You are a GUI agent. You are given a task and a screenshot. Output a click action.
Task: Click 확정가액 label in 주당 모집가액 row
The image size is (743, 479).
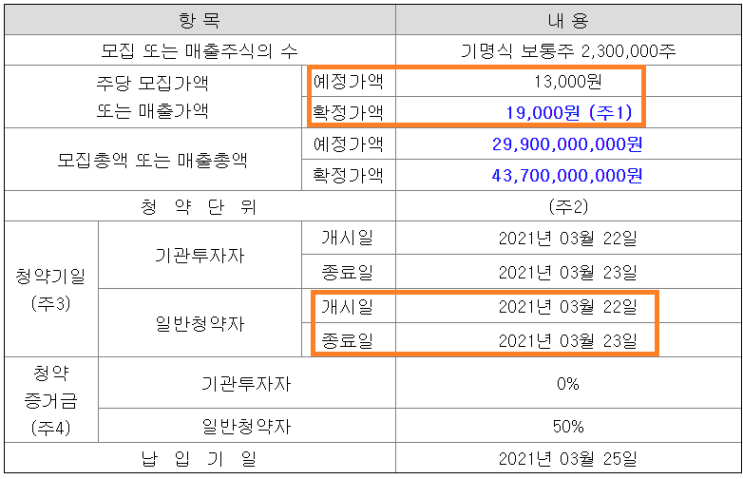[x=348, y=113]
